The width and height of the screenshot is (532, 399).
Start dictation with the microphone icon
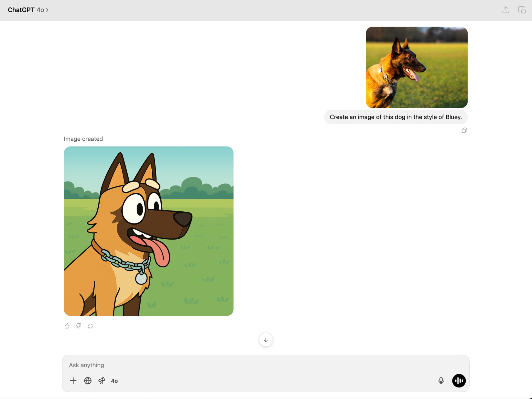(441, 381)
